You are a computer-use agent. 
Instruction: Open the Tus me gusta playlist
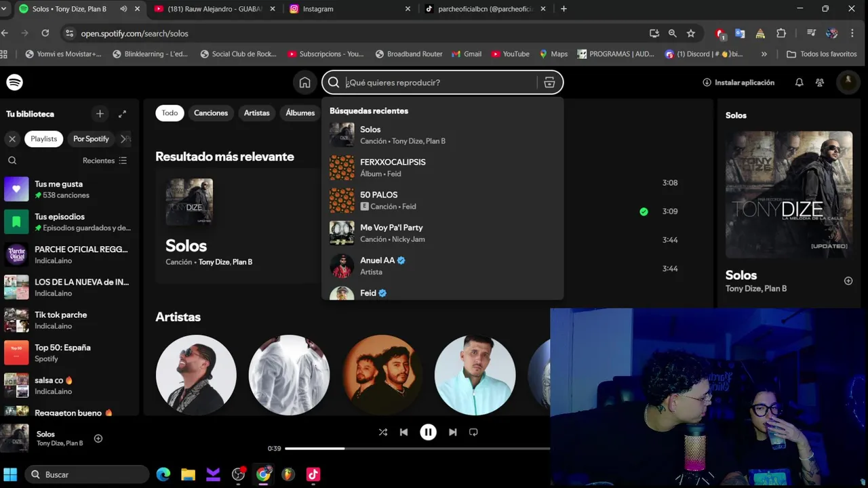(x=69, y=189)
